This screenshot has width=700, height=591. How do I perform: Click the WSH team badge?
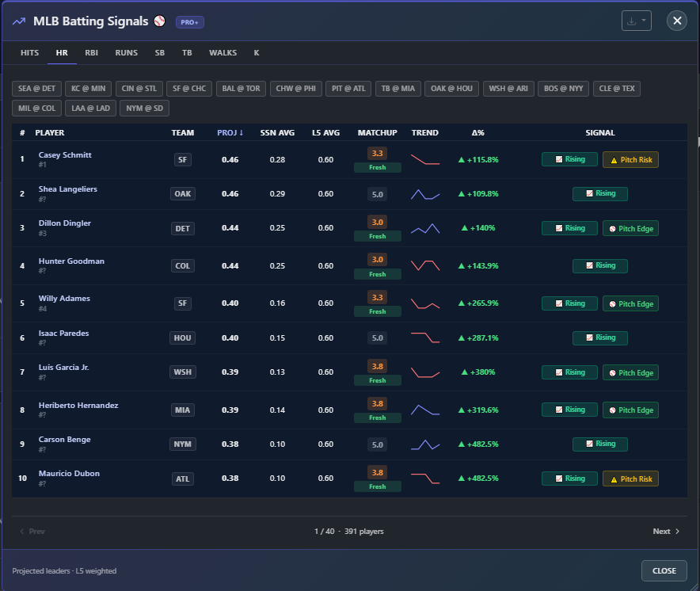[x=183, y=372]
